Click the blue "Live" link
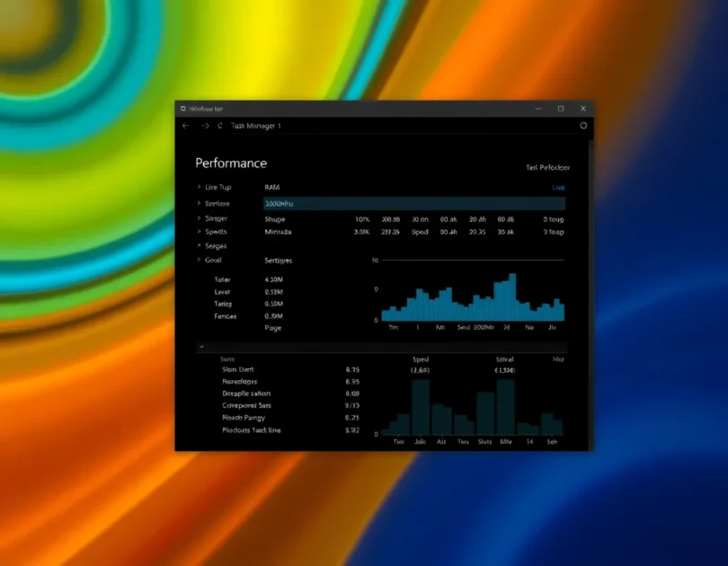Screen dimensions: 728x566 (558, 188)
